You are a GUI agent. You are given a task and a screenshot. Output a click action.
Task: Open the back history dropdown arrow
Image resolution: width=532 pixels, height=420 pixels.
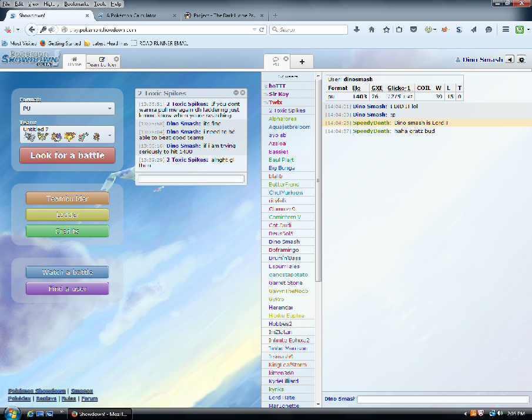point(18,30)
